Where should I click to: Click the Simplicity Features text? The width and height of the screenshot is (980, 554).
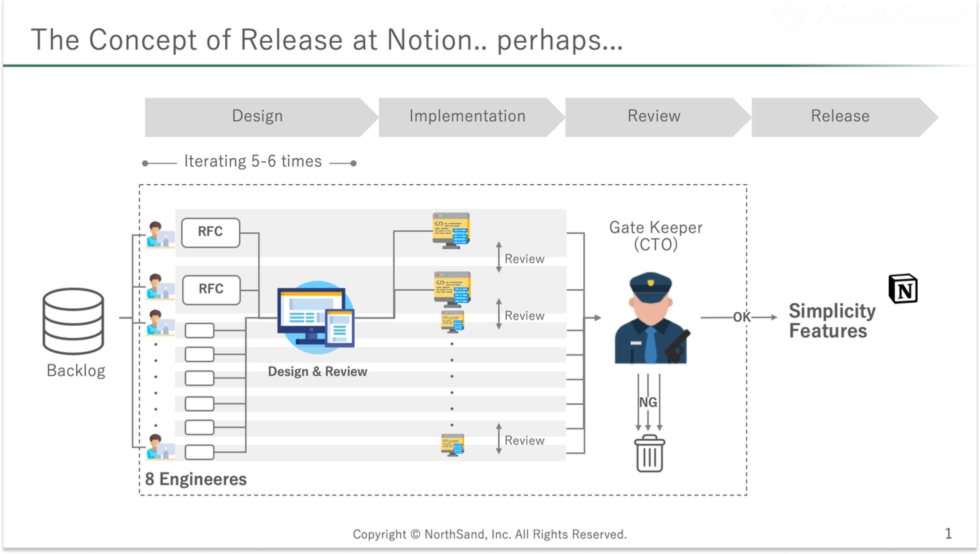(831, 321)
